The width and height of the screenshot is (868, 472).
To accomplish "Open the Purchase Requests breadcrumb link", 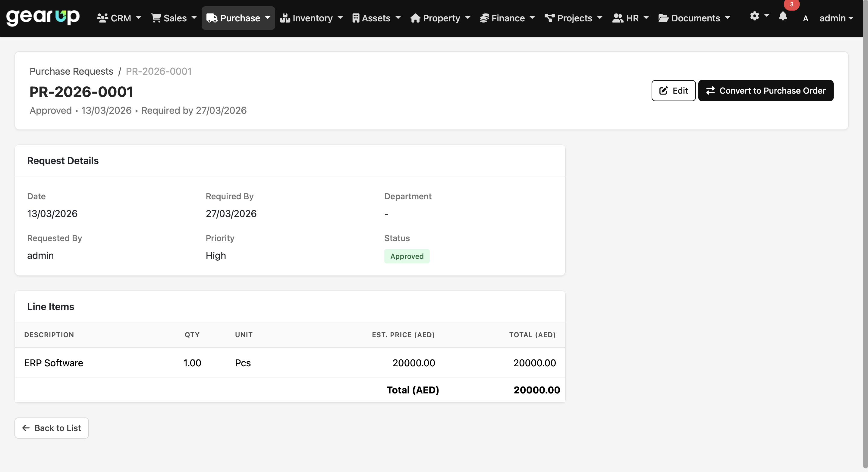I will pos(71,71).
